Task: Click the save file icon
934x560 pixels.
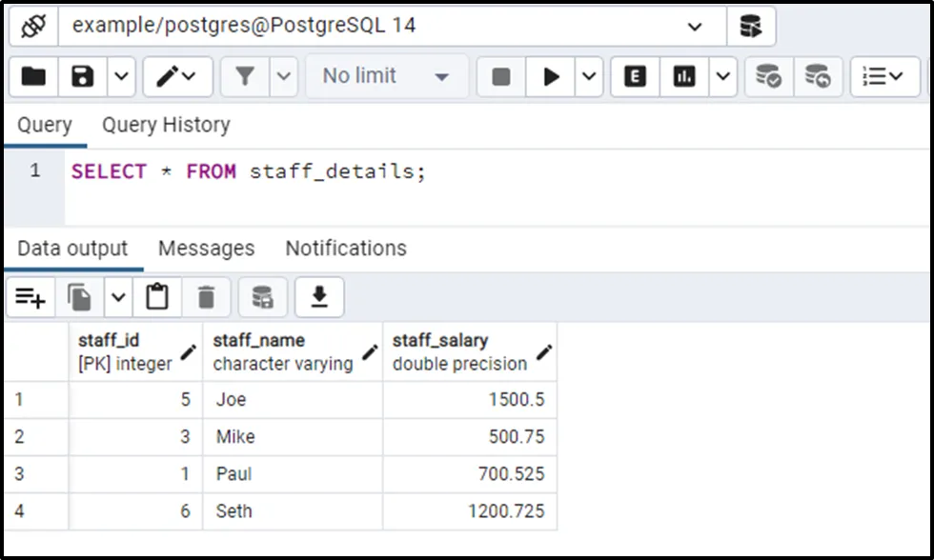Action: [83, 77]
